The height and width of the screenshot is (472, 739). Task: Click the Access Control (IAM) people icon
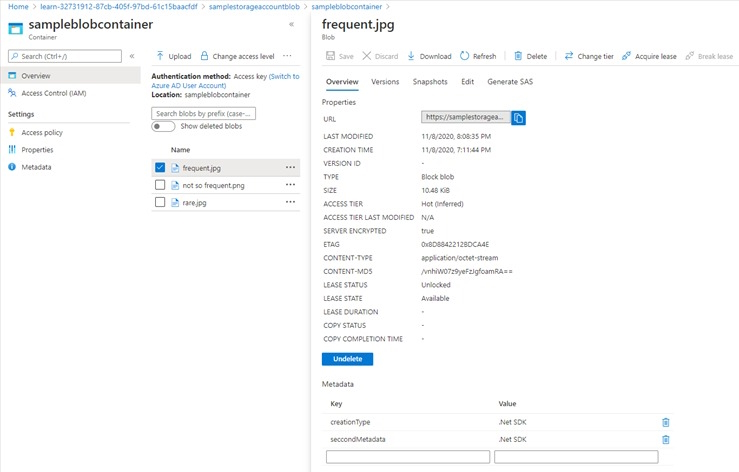[x=12, y=93]
